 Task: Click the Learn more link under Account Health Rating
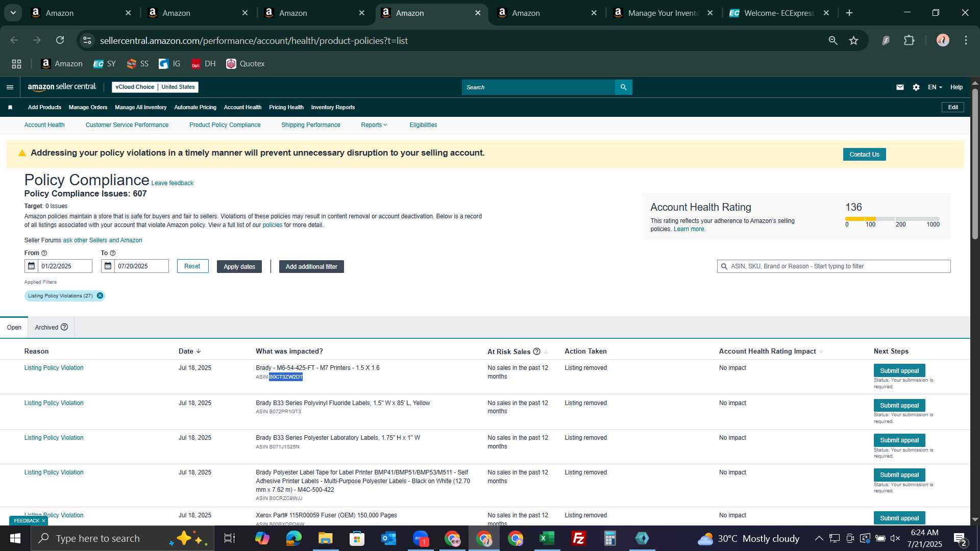point(689,229)
